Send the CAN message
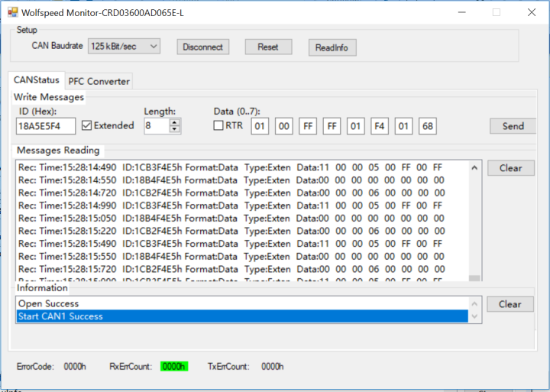The image size is (550, 392). tap(513, 126)
